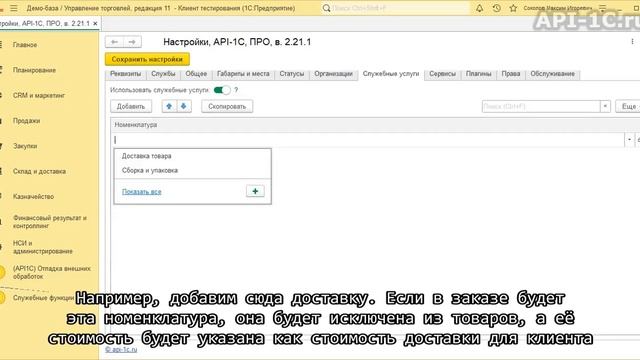Switch to the Статусы tab
This screenshot has height=360, width=640.
(291, 74)
